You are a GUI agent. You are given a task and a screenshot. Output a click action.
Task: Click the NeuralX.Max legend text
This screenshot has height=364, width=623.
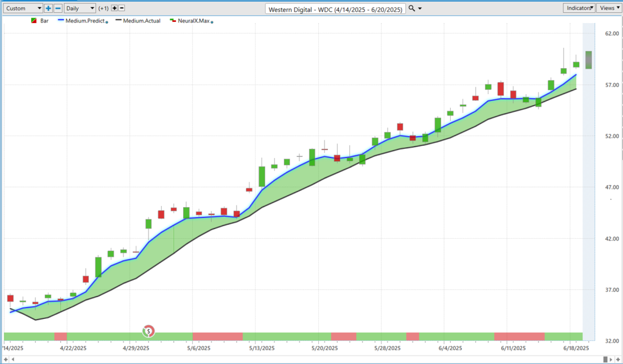coord(193,21)
